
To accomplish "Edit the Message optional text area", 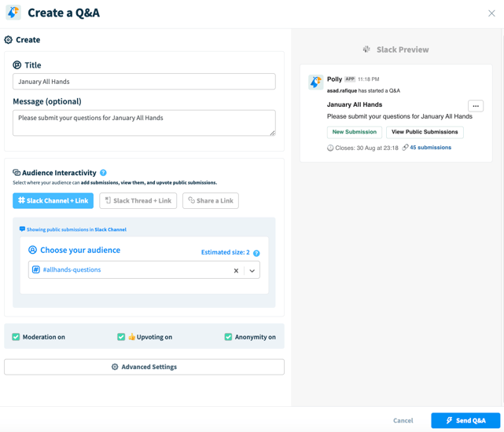I will 144,123.
